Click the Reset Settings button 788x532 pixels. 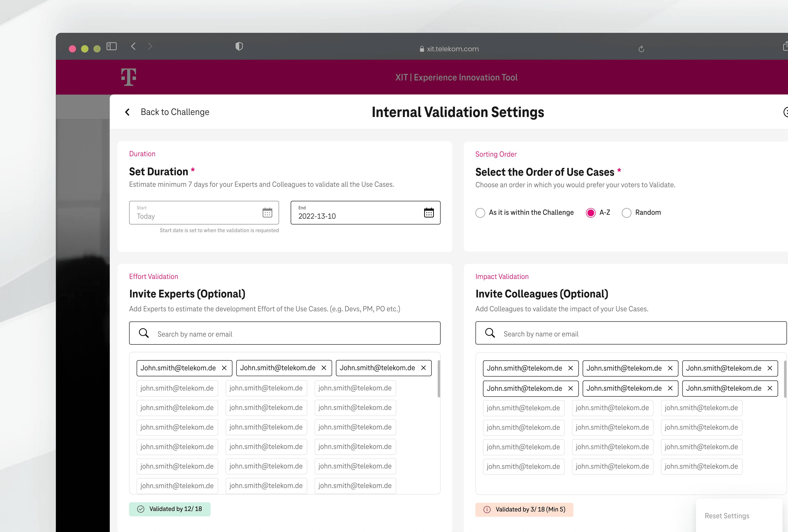pyautogui.click(x=727, y=516)
